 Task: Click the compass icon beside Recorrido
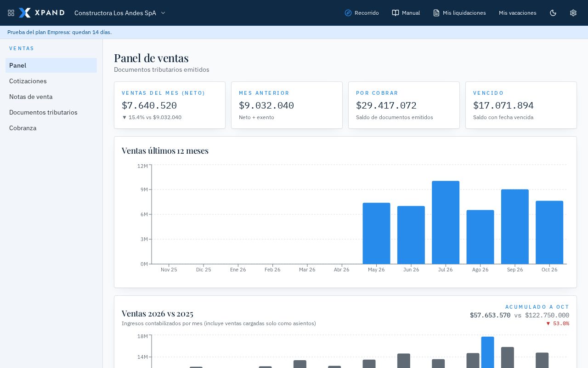(x=348, y=13)
